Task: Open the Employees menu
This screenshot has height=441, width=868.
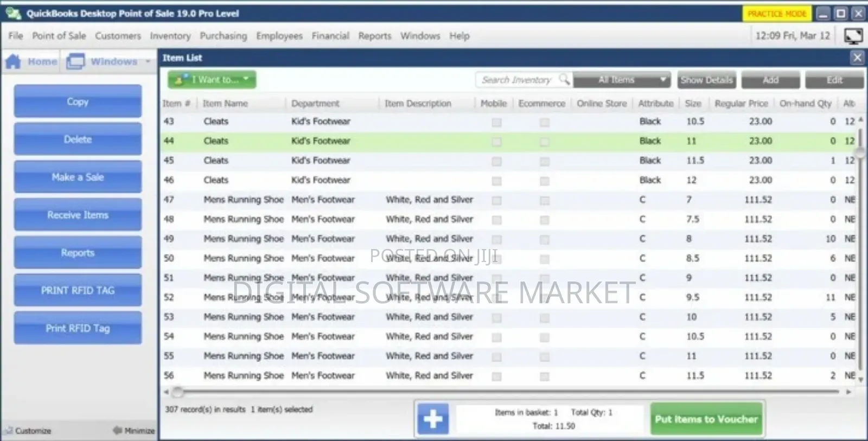Action: (x=279, y=36)
